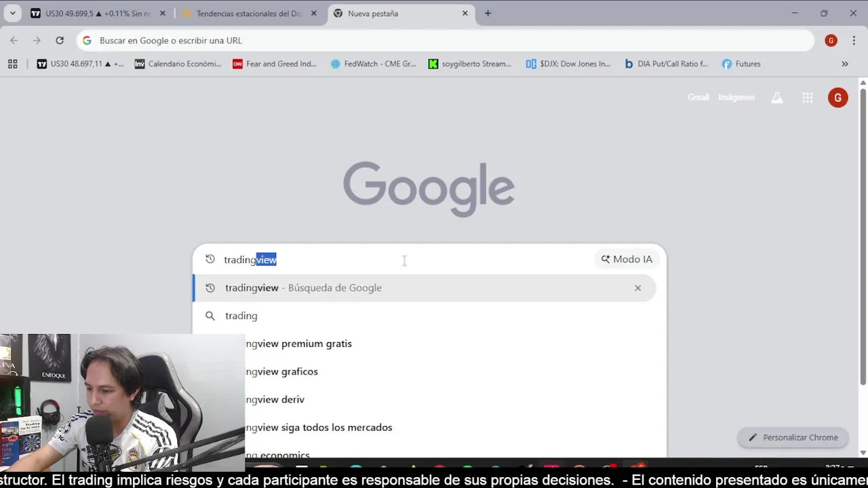Click Personalizar Chrome button

tap(793, 437)
